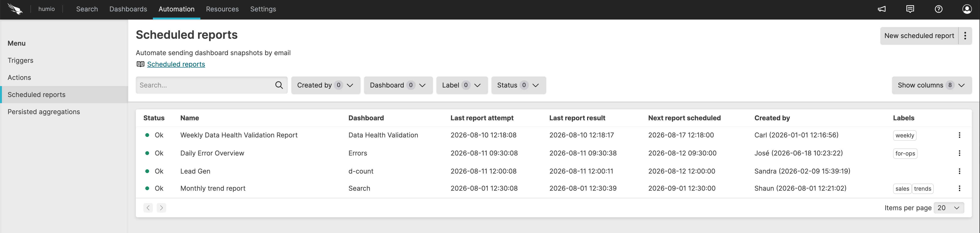Go to next page arrow
Image resolution: width=980 pixels, height=233 pixels.
pos(161,208)
